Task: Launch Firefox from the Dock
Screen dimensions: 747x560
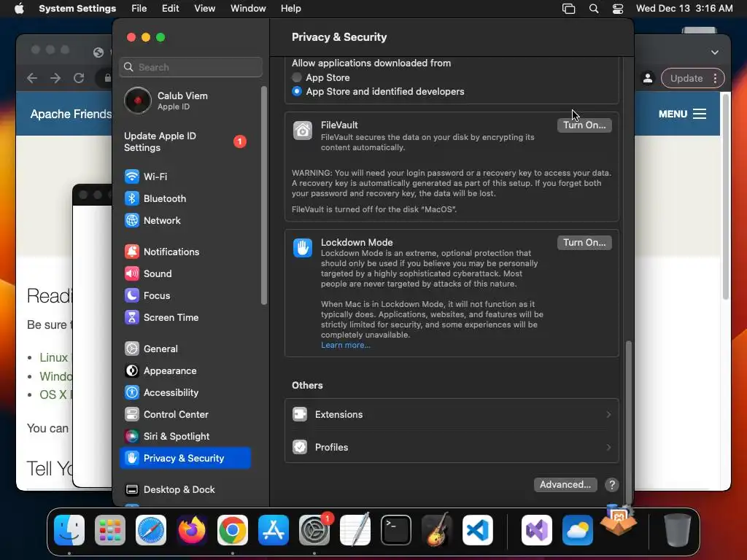Action: (x=192, y=530)
